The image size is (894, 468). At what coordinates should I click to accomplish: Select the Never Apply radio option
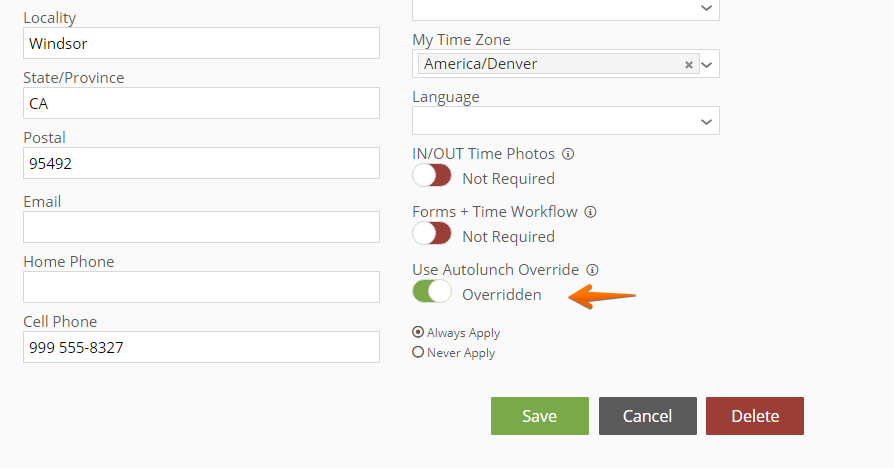click(x=418, y=352)
